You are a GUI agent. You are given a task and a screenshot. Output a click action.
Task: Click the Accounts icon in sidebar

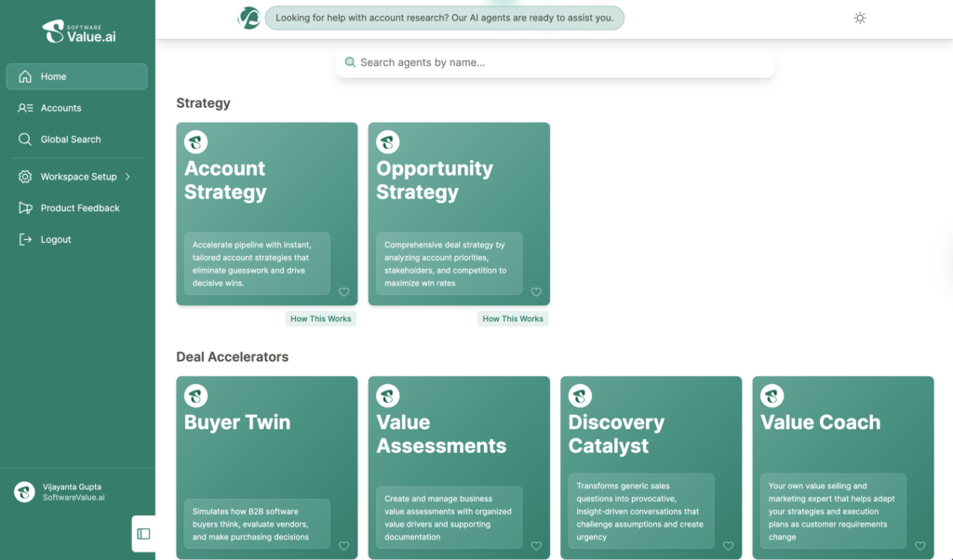tap(25, 108)
